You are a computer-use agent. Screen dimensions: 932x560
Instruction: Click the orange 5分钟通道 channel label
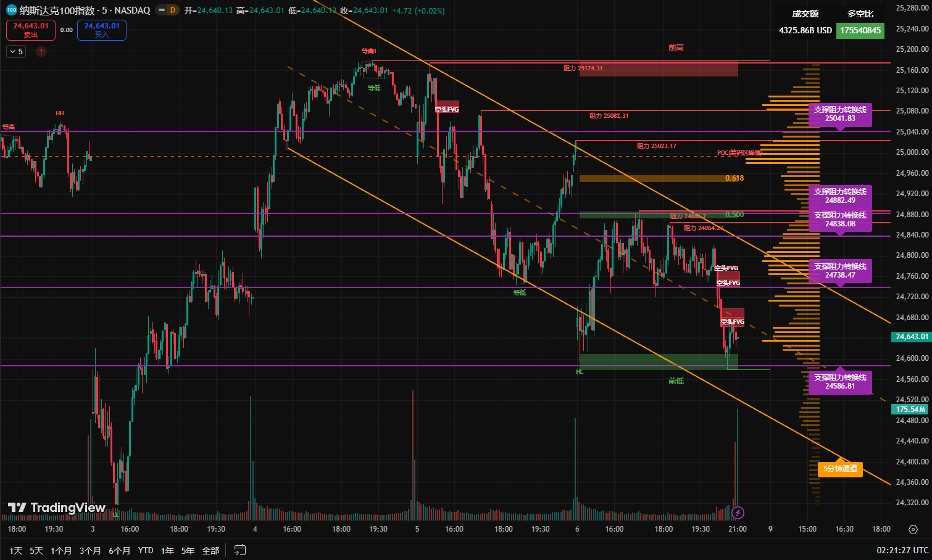click(840, 469)
